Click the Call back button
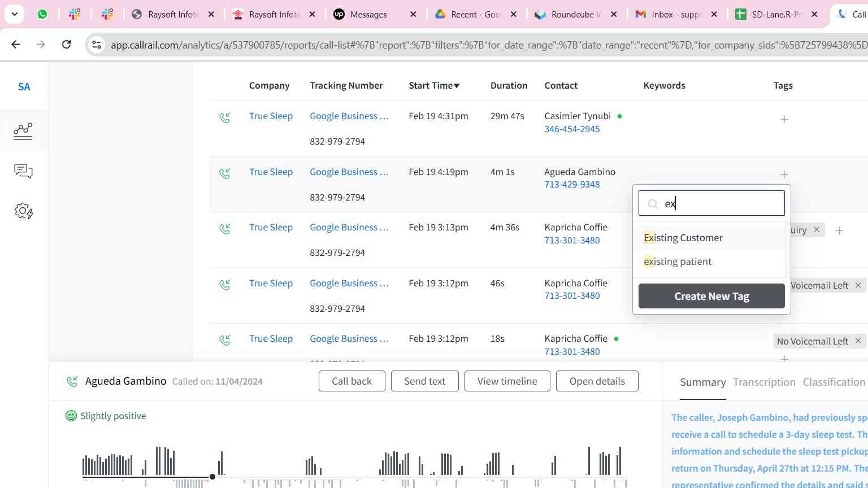 coord(351,381)
